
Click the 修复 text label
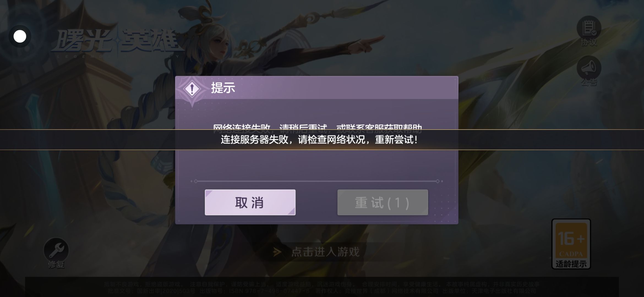(56, 265)
